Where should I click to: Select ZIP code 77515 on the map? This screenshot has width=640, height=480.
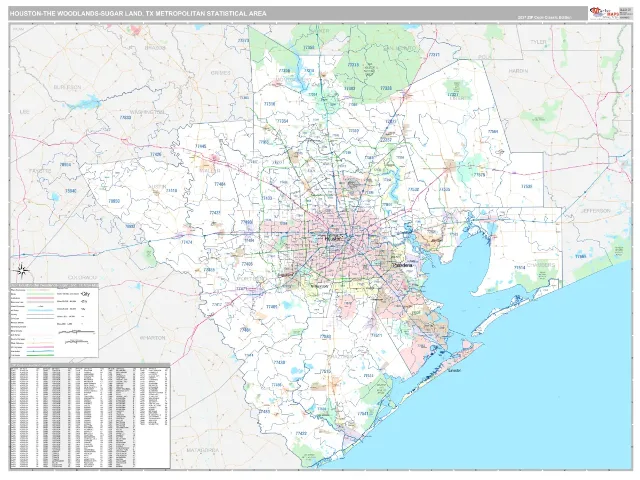(325, 372)
